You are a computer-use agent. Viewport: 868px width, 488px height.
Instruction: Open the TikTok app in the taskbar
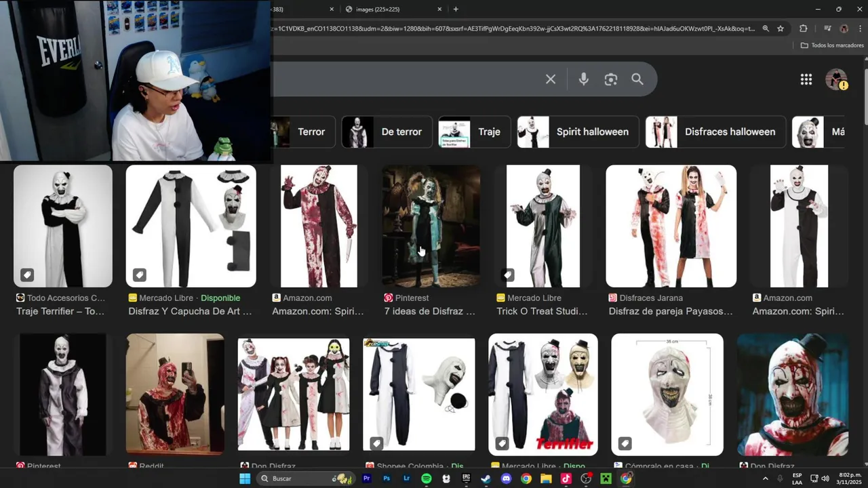tap(566, 479)
